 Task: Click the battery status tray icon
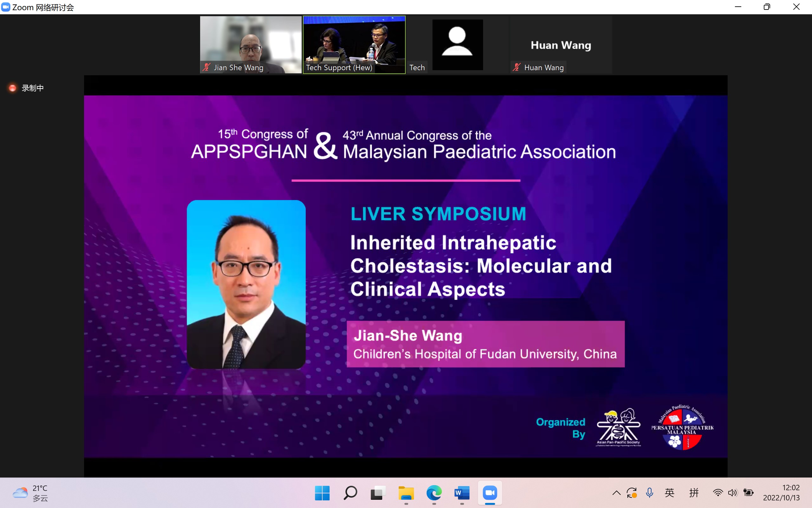[x=748, y=493]
